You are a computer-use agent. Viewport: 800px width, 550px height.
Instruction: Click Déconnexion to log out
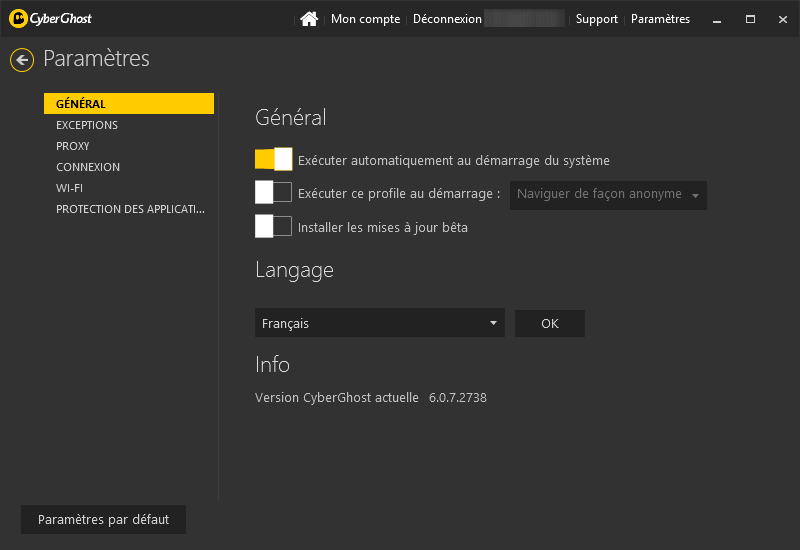[447, 19]
